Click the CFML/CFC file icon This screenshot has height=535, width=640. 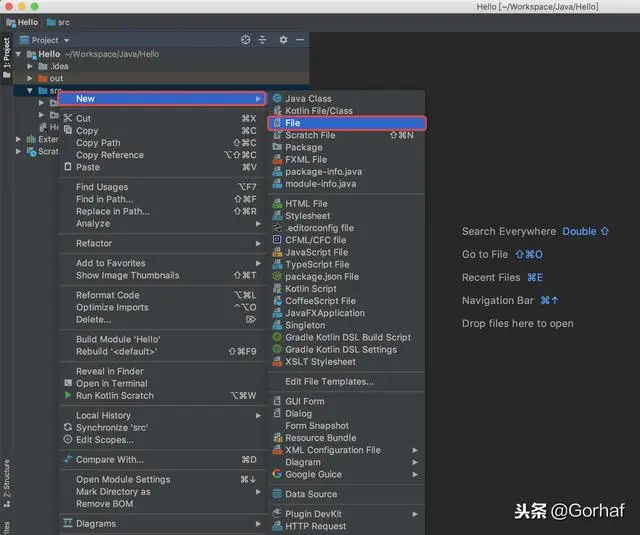(277, 240)
